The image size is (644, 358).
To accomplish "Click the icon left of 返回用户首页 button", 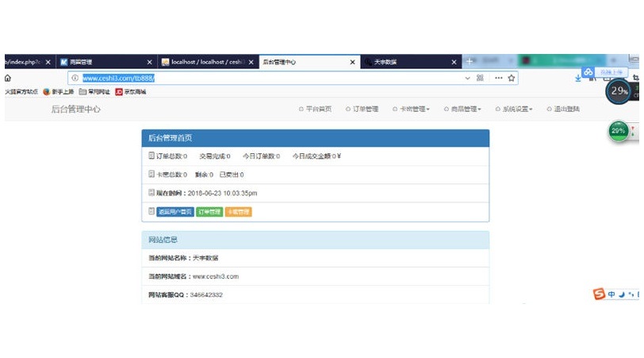I will tap(151, 211).
